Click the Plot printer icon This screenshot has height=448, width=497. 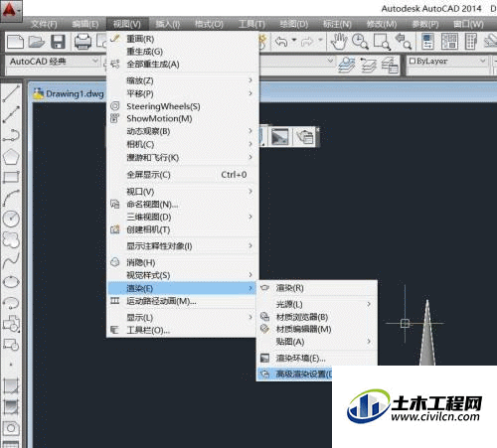(x=83, y=42)
